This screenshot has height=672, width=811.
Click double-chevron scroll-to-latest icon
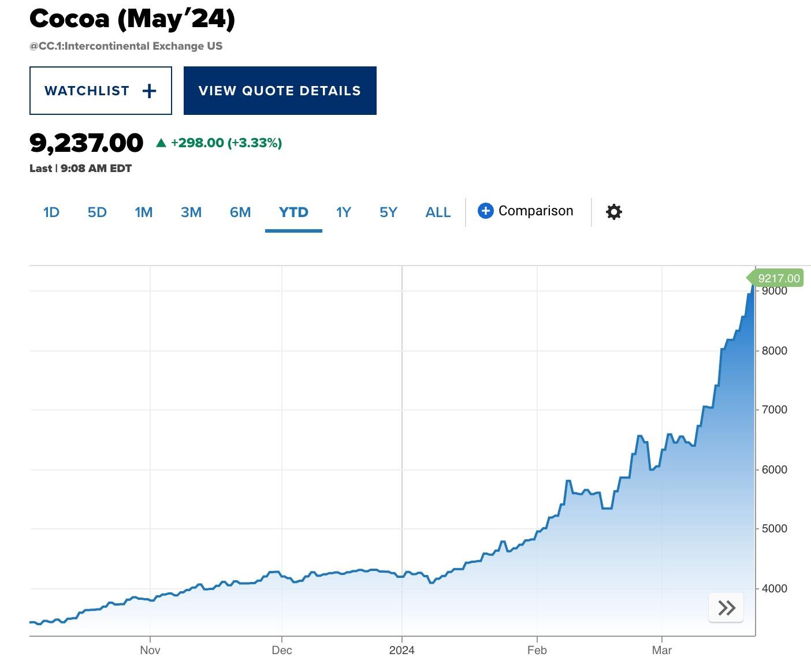pos(726,607)
